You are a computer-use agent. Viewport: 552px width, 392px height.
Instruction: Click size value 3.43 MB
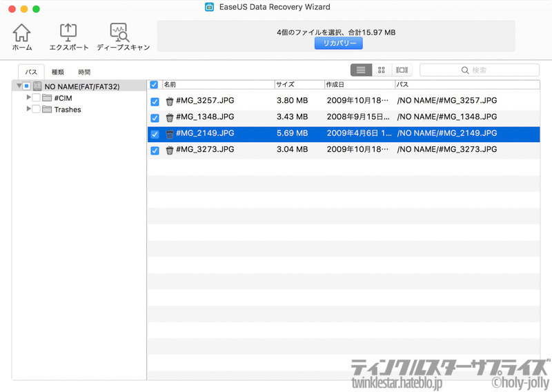click(x=292, y=117)
